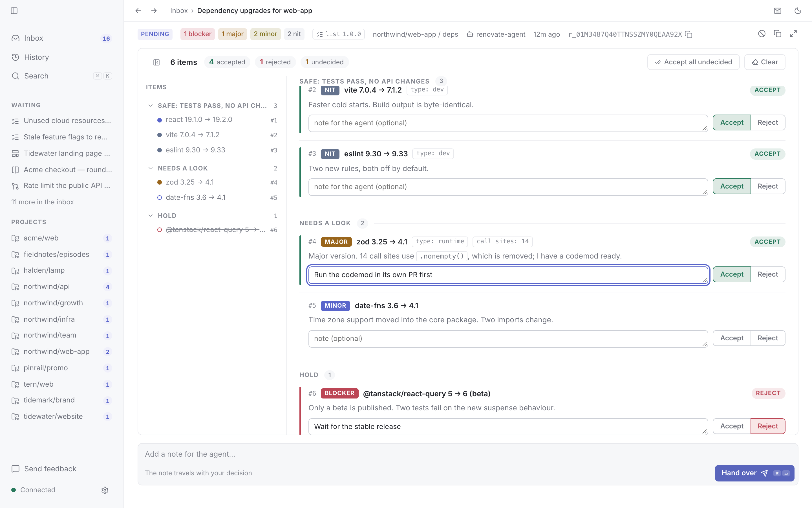Open settings gear next to Connected

105,490
